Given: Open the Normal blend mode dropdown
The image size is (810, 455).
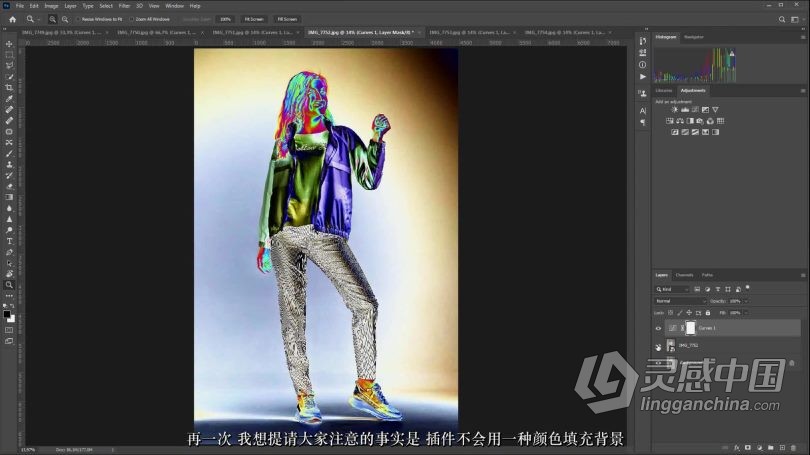Looking at the screenshot, I should tap(680, 301).
